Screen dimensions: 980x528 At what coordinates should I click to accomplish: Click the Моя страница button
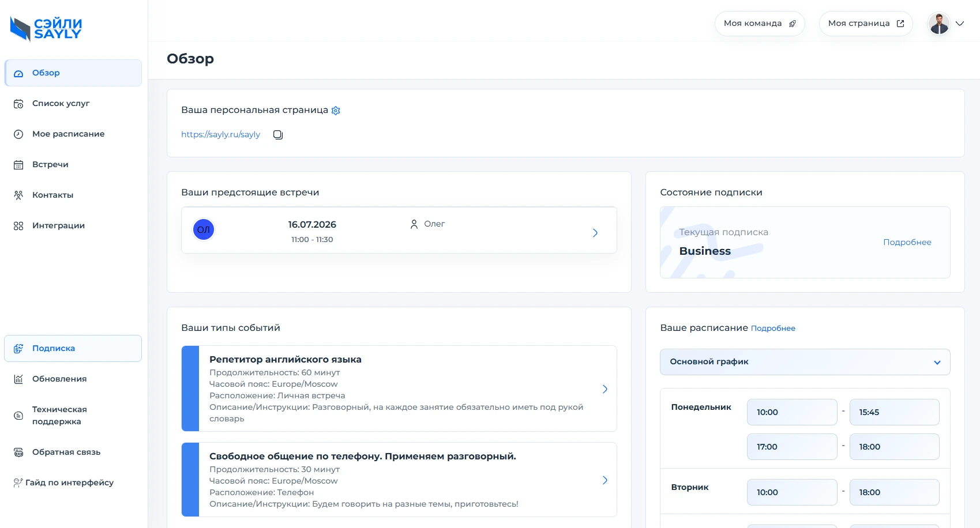pyautogui.click(x=866, y=24)
